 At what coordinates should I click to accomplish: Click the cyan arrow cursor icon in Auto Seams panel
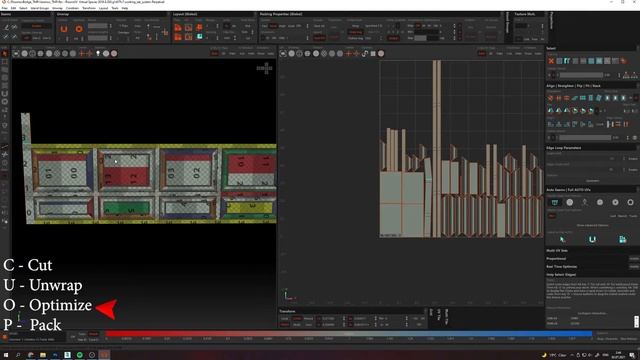point(562,240)
